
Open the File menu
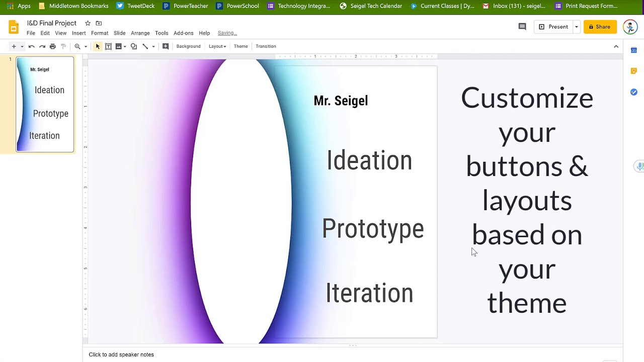pos(31,33)
